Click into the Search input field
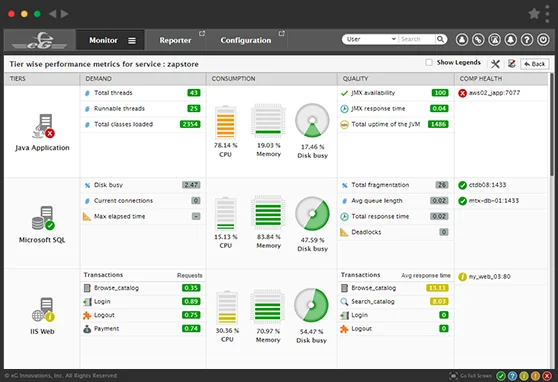The height and width of the screenshot is (382, 558). coord(417,39)
